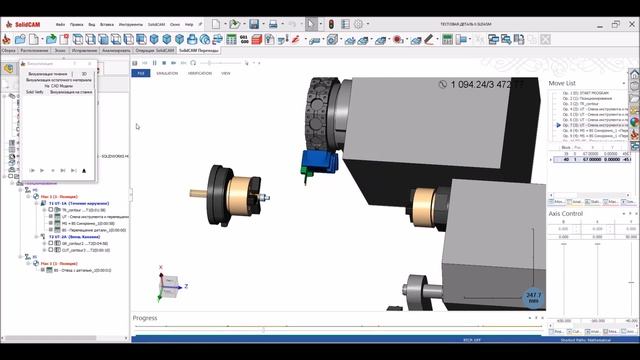Click the red sphere milling tool icon

pyautogui.click(x=397, y=39)
